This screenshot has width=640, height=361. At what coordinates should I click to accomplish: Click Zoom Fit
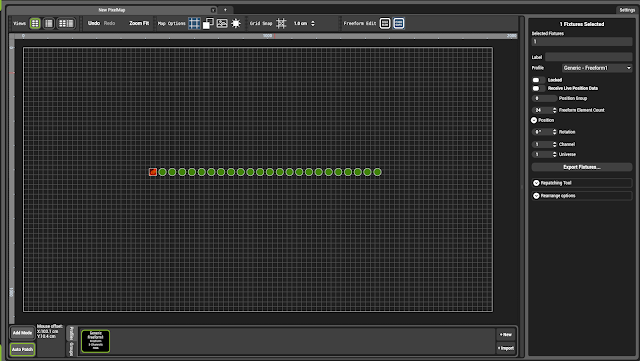pyautogui.click(x=139, y=23)
